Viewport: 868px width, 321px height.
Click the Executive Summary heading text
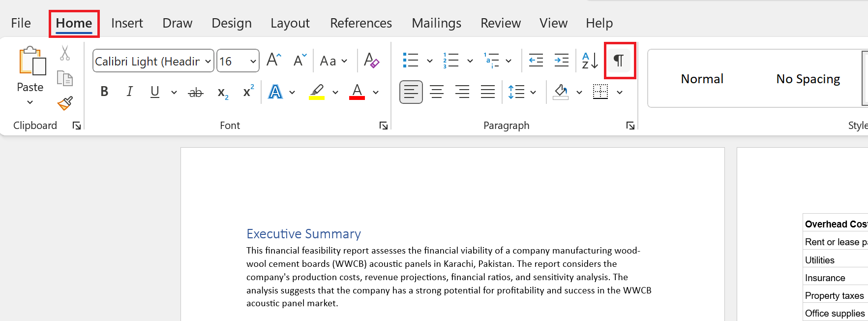[303, 234]
